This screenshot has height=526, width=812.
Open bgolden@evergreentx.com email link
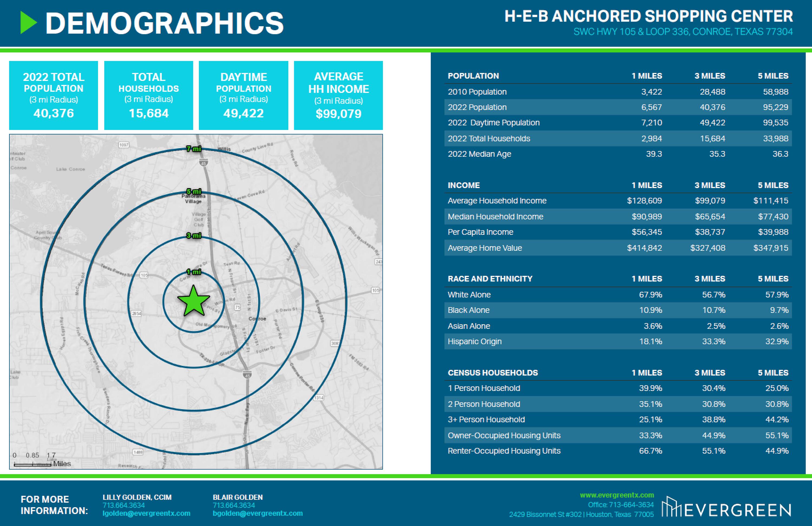click(258, 513)
